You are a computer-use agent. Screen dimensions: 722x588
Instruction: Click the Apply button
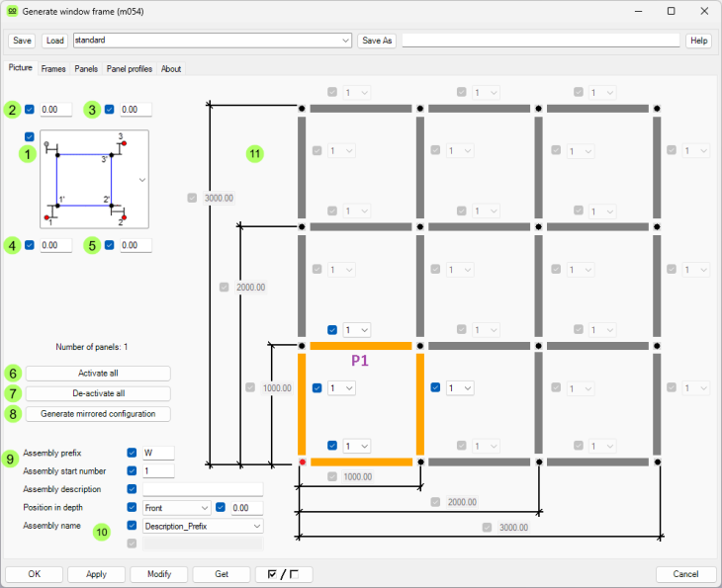click(x=96, y=574)
